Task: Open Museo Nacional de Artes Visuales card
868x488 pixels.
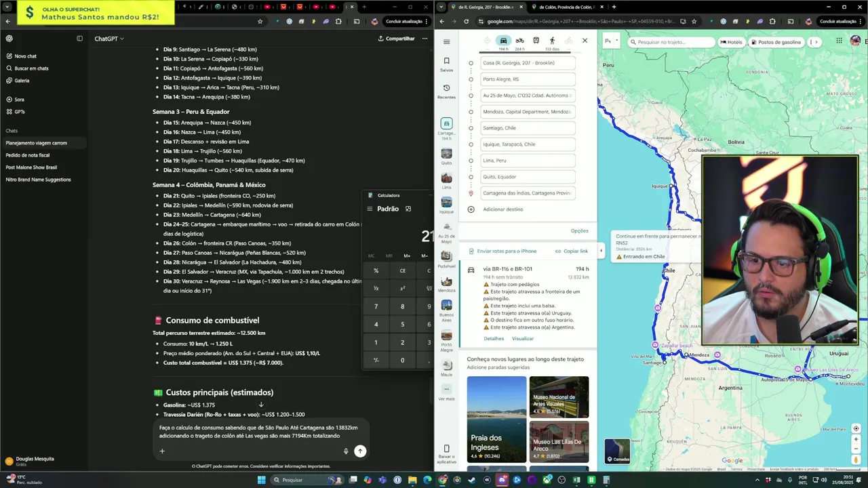Action: point(559,397)
